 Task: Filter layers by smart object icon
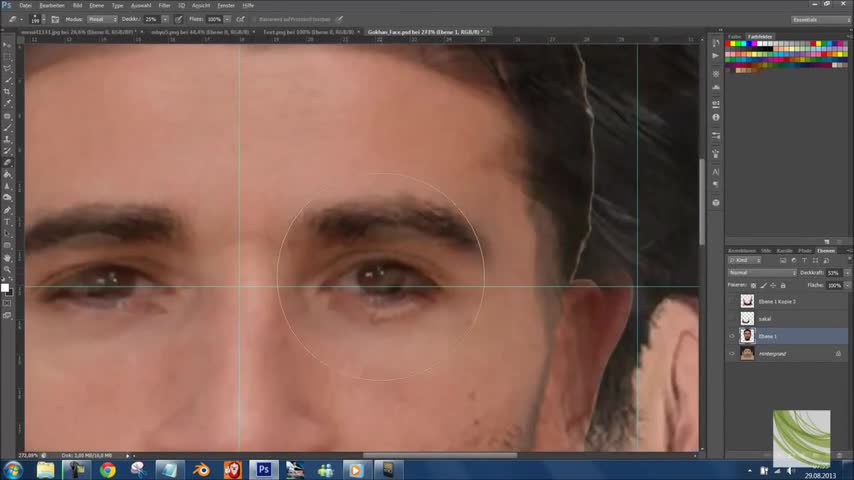click(826, 260)
